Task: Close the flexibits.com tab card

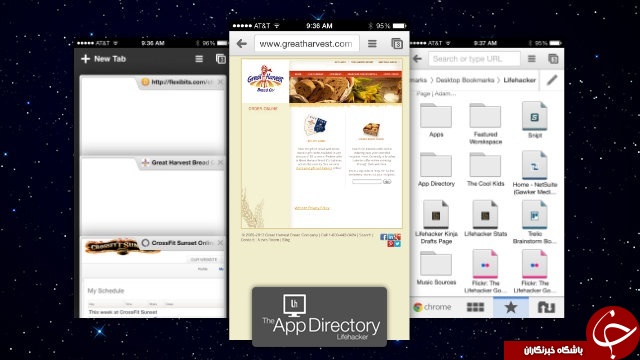Action: point(220,82)
